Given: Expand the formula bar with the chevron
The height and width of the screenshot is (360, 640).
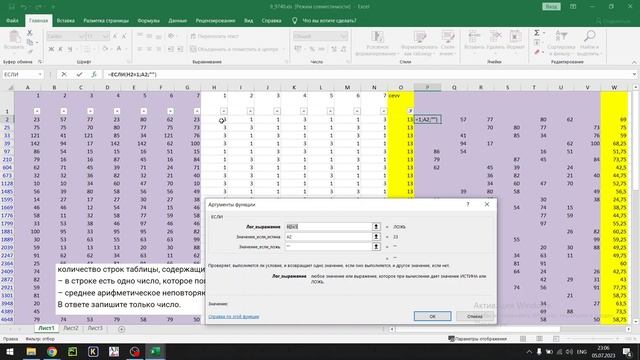Looking at the screenshot, I should [634, 74].
